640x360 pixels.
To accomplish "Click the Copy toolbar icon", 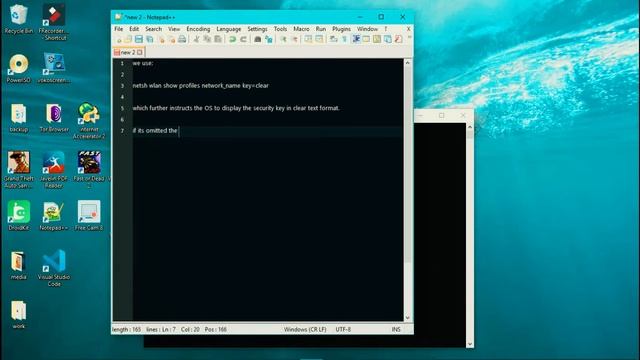I will click(x=207, y=39).
